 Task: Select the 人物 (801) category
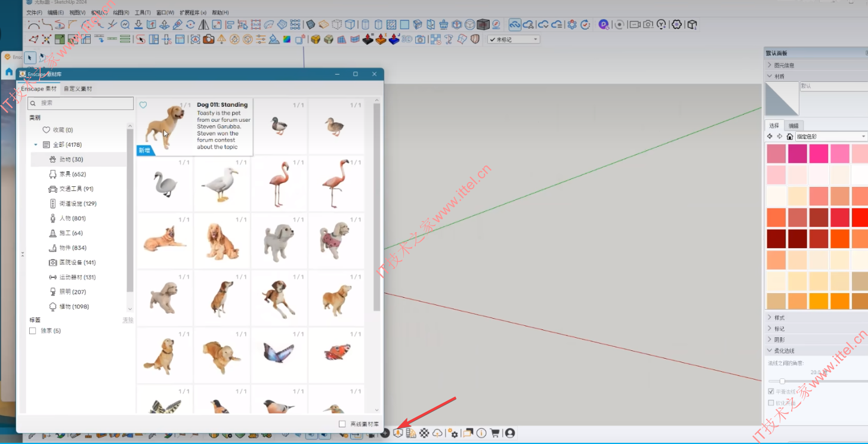[x=79, y=218]
